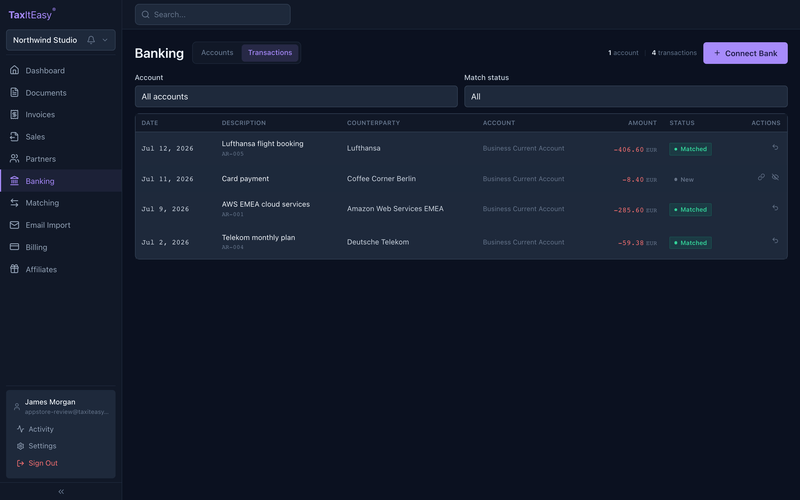Undo match for Lufthansa flight booking
The height and width of the screenshot is (500, 800).
click(775, 147)
